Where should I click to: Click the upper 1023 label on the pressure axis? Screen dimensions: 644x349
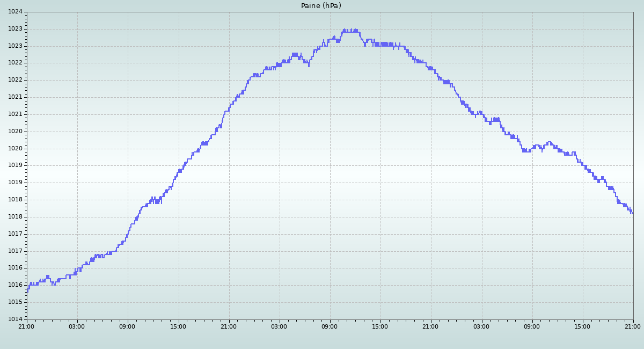click(16, 29)
